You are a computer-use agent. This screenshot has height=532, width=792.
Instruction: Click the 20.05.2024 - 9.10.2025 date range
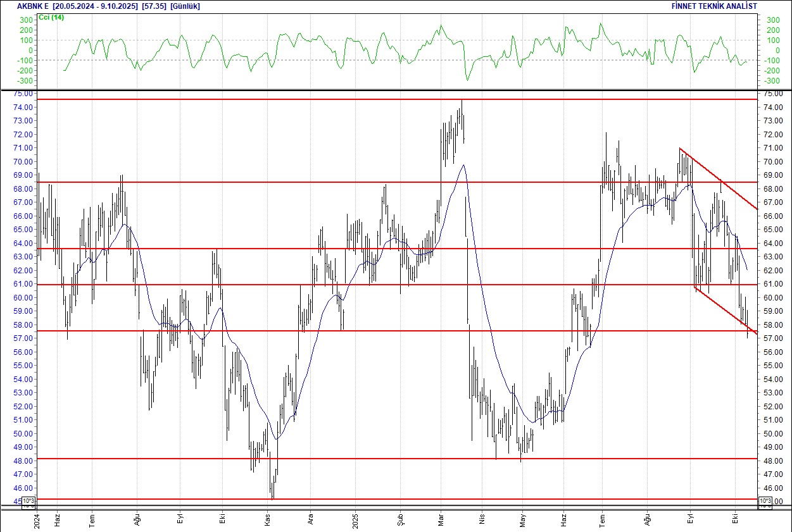[95, 6]
